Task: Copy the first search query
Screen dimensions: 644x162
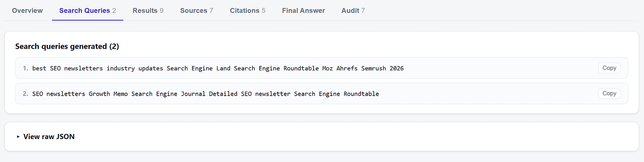Action: coord(609,68)
